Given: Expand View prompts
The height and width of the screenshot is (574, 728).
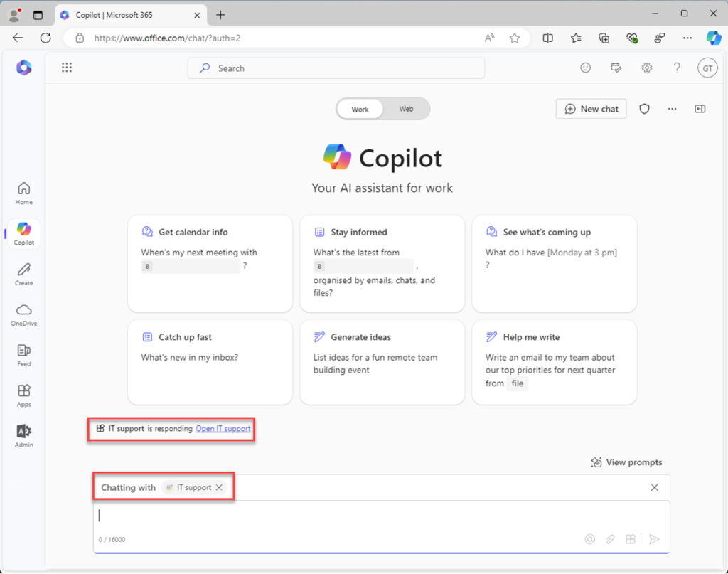Looking at the screenshot, I should coord(626,462).
